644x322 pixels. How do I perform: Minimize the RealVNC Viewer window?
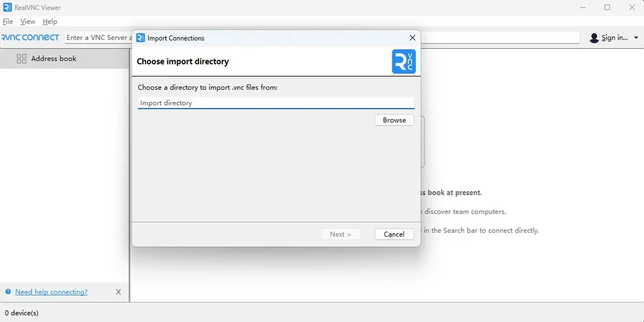(583, 8)
